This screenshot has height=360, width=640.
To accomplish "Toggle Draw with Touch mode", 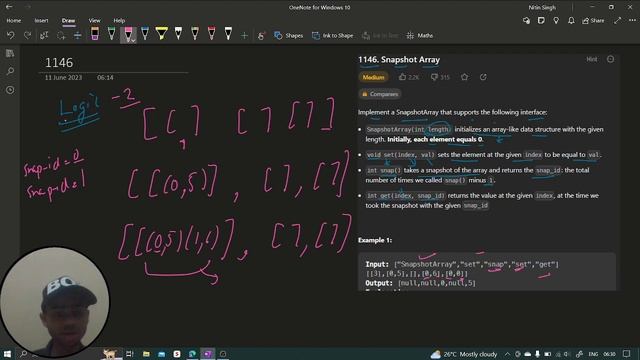I will point(261,36).
